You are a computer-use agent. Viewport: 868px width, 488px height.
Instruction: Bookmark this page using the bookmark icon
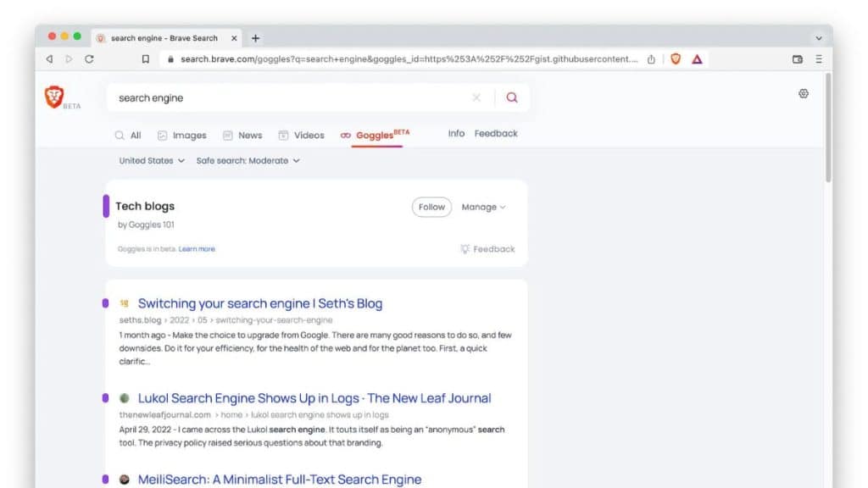[x=146, y=59]
